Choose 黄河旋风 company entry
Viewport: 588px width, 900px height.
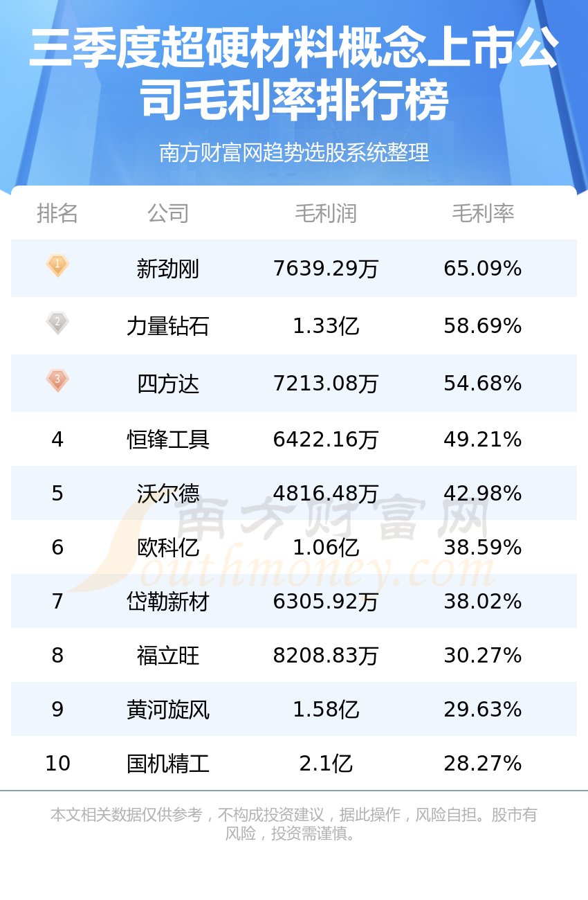tap(168, 710)
